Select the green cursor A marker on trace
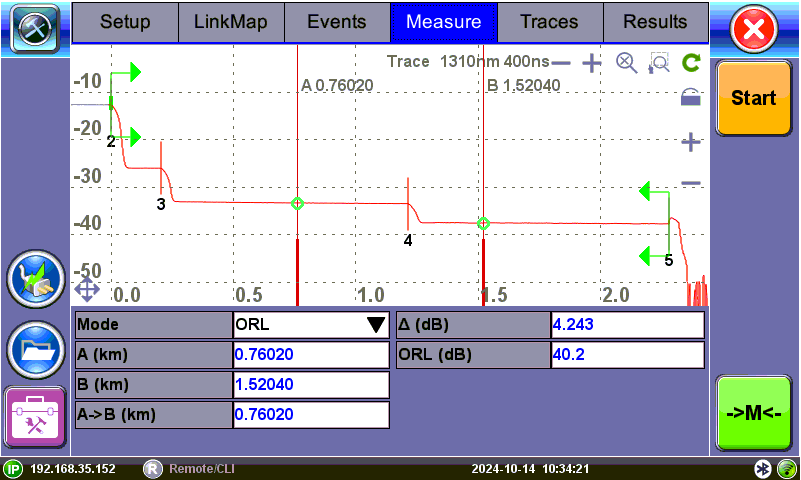The image size is (801, 480). 297,203
